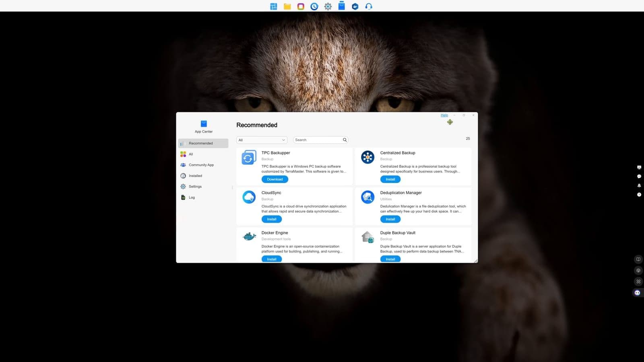Open the monitor icon on right edge
Viewport: 644px width, 362px height.
tap(639, 167)
